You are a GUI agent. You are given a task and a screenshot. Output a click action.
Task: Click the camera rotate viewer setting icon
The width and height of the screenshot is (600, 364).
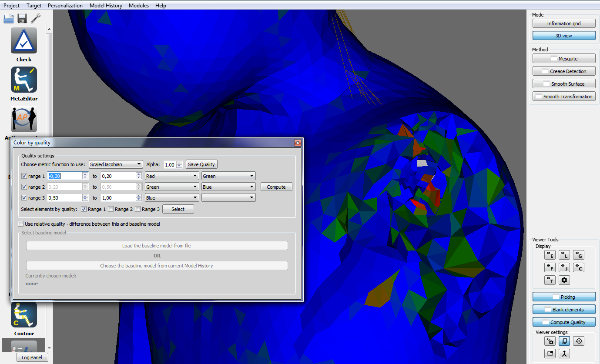[550, 341]
